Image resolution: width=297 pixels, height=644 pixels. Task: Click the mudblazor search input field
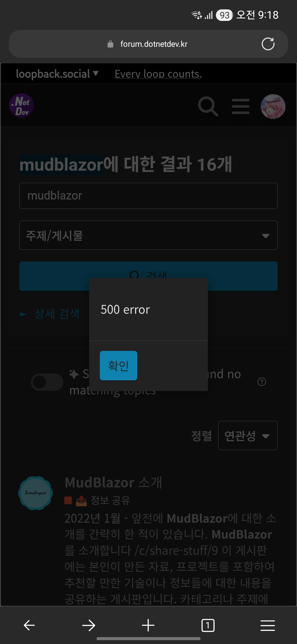click(148, 196)
